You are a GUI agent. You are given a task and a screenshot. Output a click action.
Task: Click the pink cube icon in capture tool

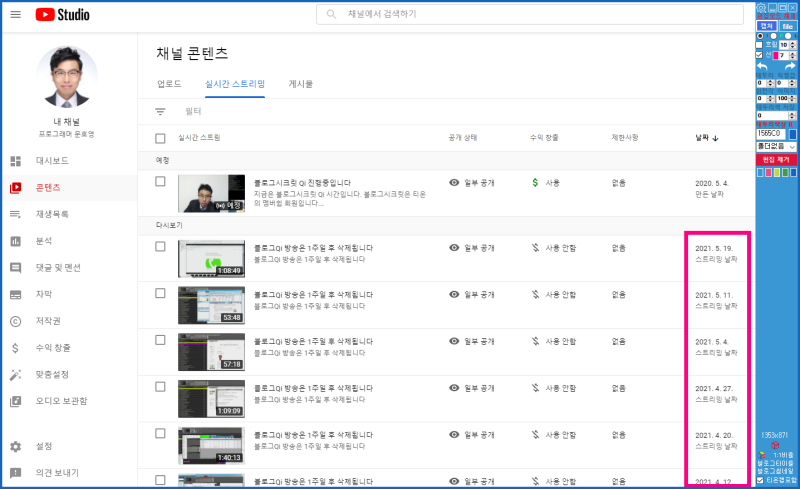(x=776, y=445)
